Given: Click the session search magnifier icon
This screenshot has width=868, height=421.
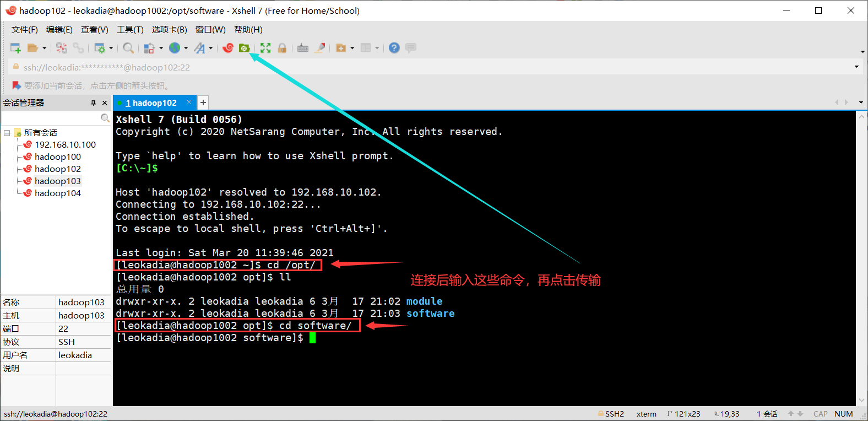Looking at the screenshot, I should (105, 118).
